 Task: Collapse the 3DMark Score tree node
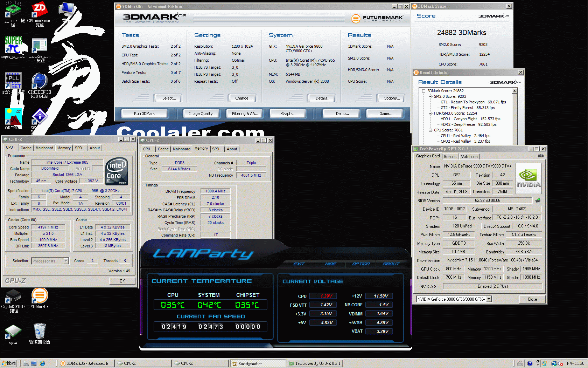pos(423,91)
